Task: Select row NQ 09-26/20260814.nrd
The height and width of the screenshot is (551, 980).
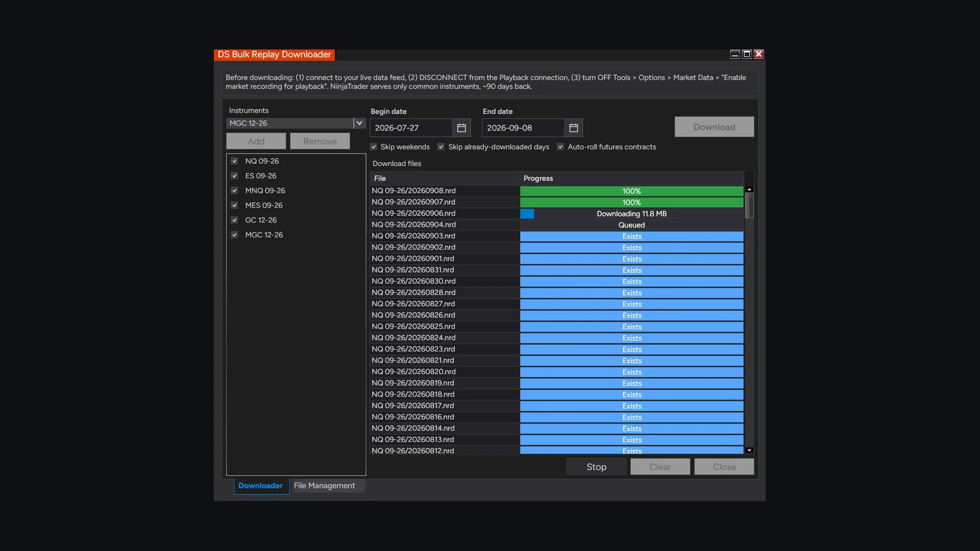Action: click(557, 428)
